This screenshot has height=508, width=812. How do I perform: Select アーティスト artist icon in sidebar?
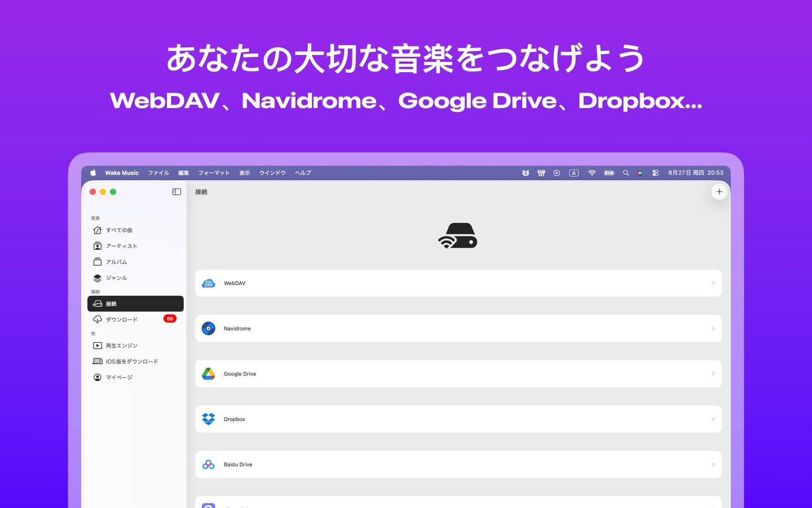(98, 246)
